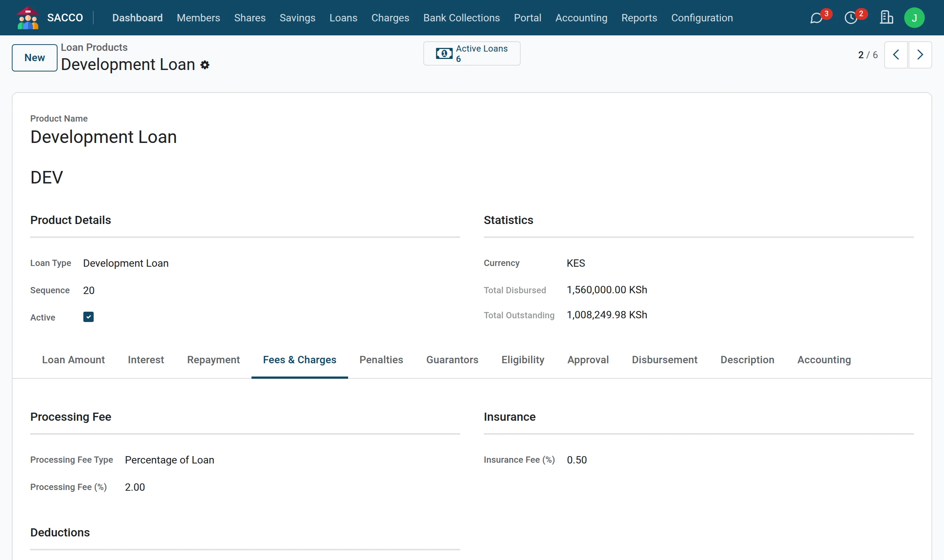This screenshot has width=944, height=560.
Task: Switch to the Eligibility tab
Action: pos(523,360)
